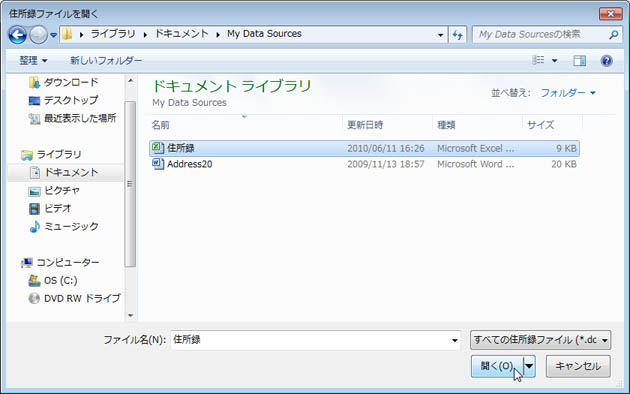Select ライブラリ in the address breadcrumb
Image resolution: width=630 pixels, height=394 pixels.
[113, 34]
